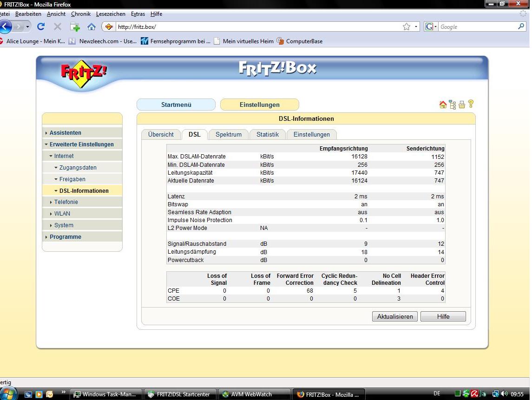
Task: Click the FRITZ! logo
Action: 83,73
